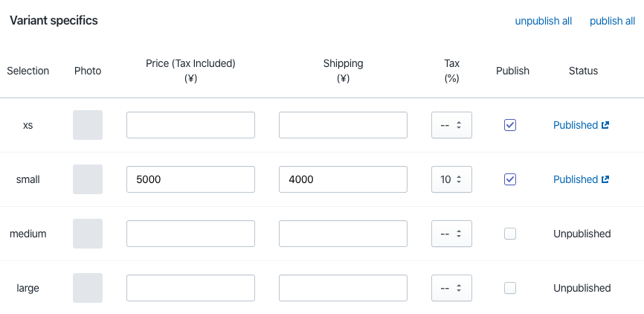The image size is (644, 314).
Task: Focus the Shipping field containing 4000
Action: [x=343, y=179]
